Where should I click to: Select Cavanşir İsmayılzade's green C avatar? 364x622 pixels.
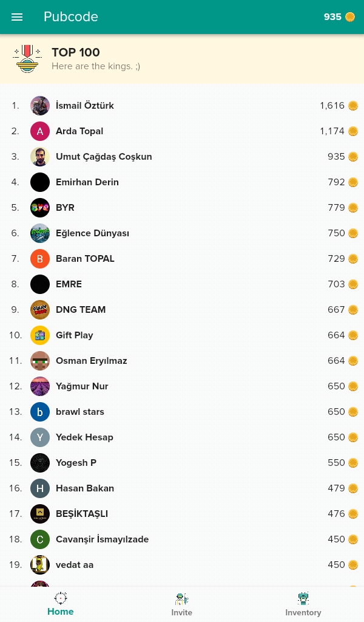40,539
